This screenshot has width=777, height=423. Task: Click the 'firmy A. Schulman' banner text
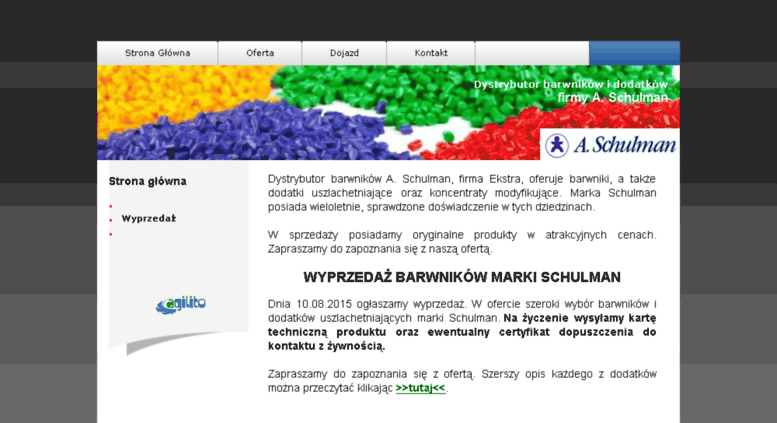pyautogui.click(x=612, y=98)
